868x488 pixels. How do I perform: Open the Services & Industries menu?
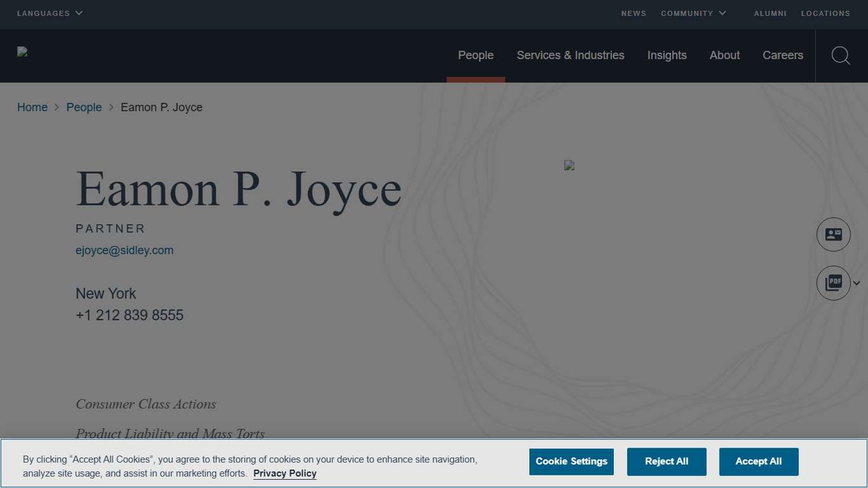[570, 55]
